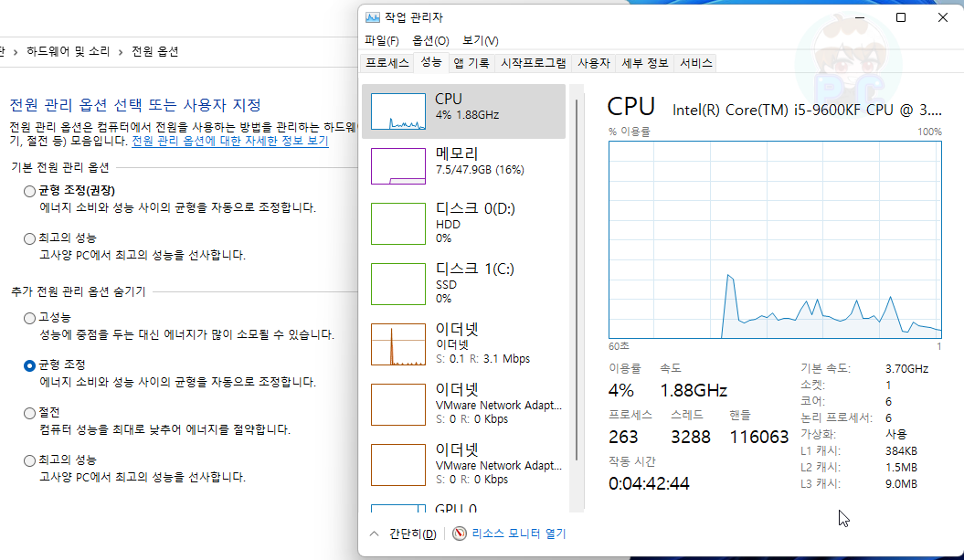
Task: Click the L3 캐시 value 9.0MB
Action: [x=901, y=484]
